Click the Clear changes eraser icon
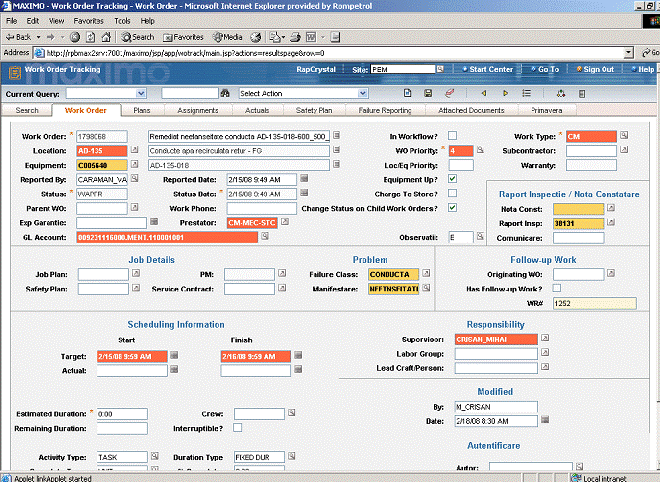The height and width of the screenshot is (482, 660). 449,93
